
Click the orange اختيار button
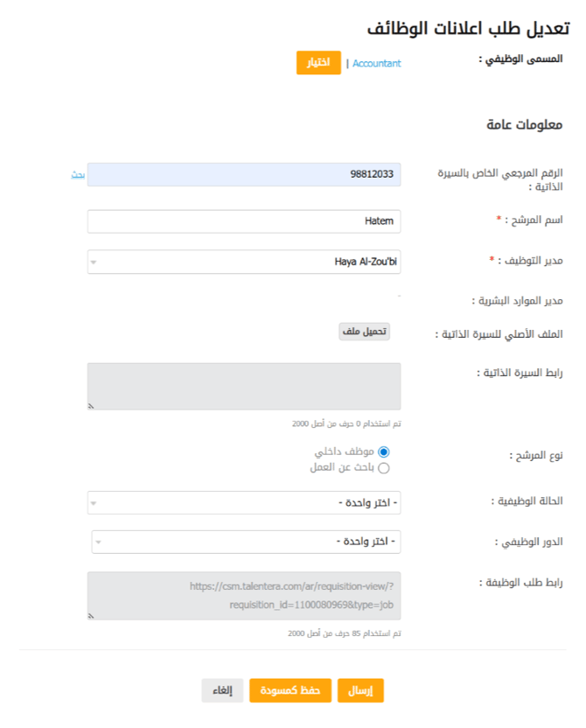point(318,63)
